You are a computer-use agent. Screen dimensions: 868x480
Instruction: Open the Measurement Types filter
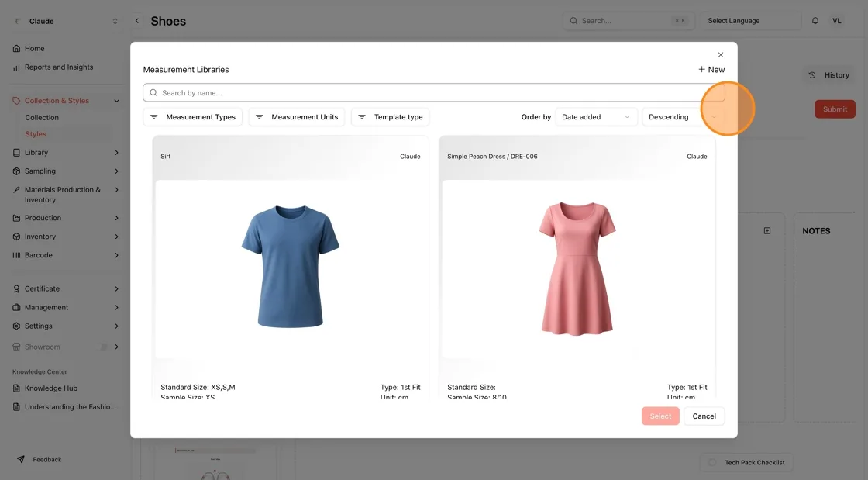tap(193, 117)
